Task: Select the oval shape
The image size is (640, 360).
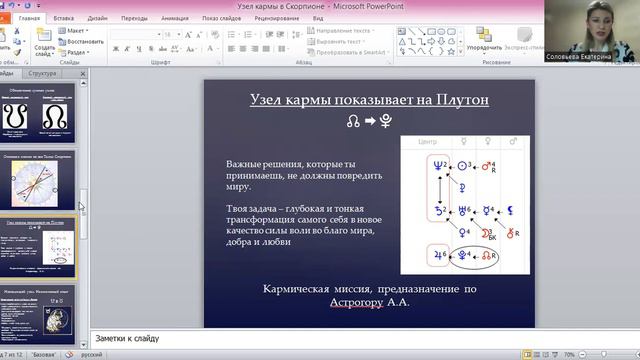Action: click(x=441, y=31)
